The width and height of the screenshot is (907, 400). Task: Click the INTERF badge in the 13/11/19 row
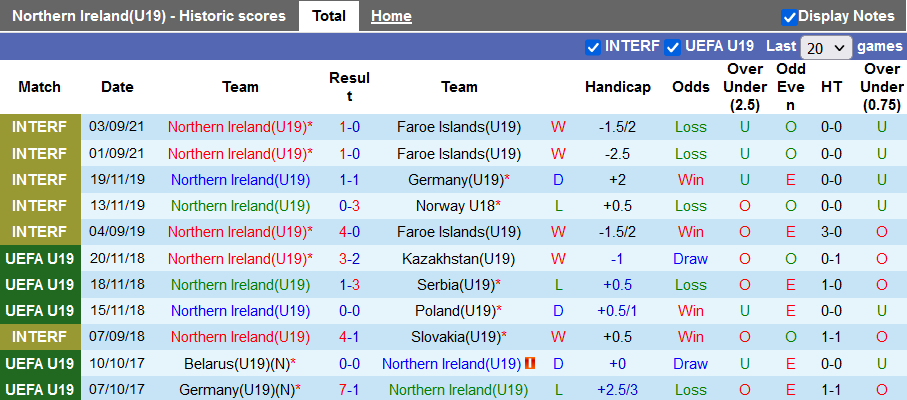40,206
